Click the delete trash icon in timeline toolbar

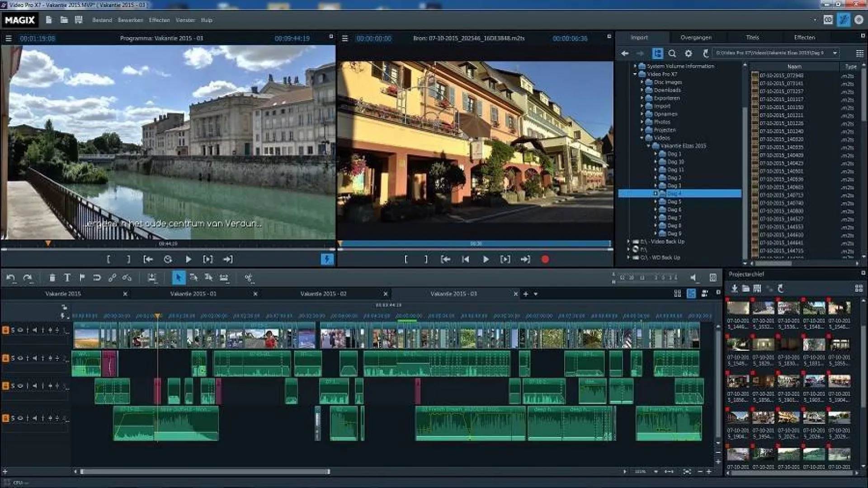pyautogui.click(x=52, y=278)
